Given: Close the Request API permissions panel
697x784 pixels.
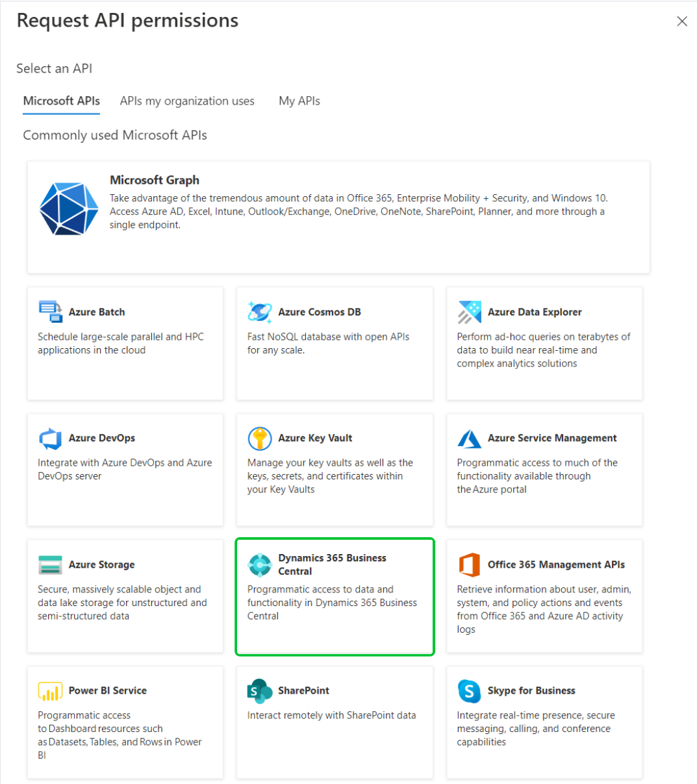Looking at the screenshot, I should (x=682, y=21).
